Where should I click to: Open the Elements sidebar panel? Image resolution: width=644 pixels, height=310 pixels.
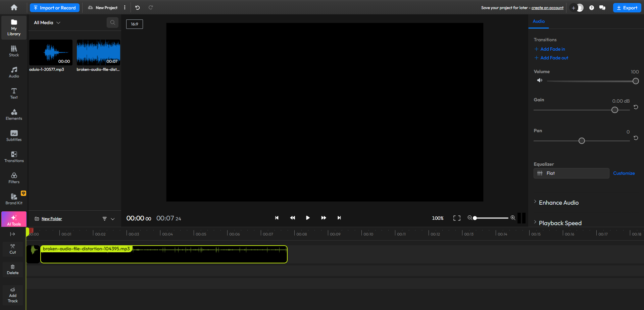click(x=14, y=114)
